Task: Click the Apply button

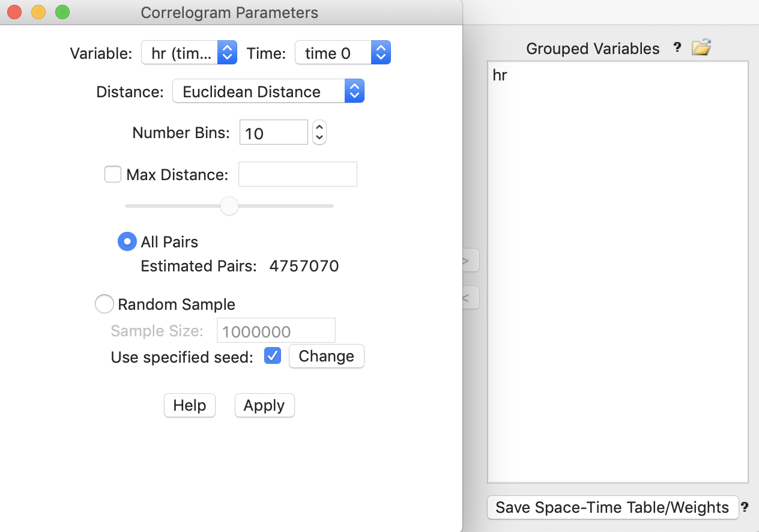Action: pyautogui.click(x=264, y=405)
